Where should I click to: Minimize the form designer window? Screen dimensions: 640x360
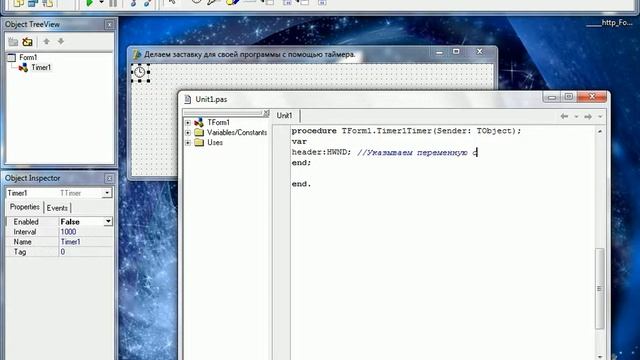pos(439,52)
